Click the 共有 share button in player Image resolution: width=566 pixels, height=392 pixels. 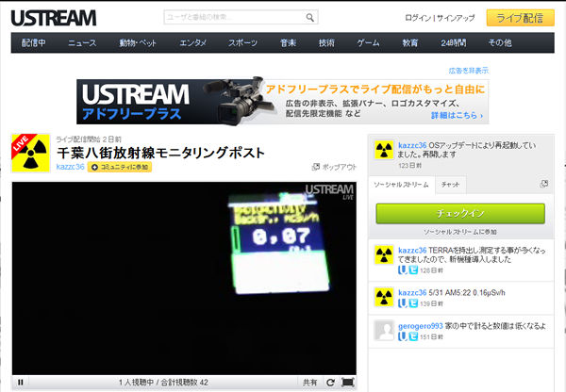pos(309,383)
